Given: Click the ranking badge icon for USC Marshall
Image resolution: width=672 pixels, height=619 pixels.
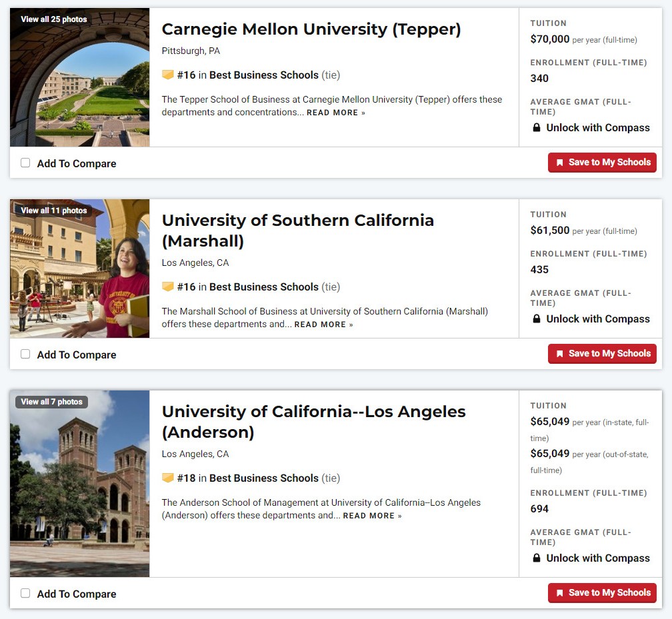Looking at the screenshot, I should pyautogui.click(x=167, y=287).
